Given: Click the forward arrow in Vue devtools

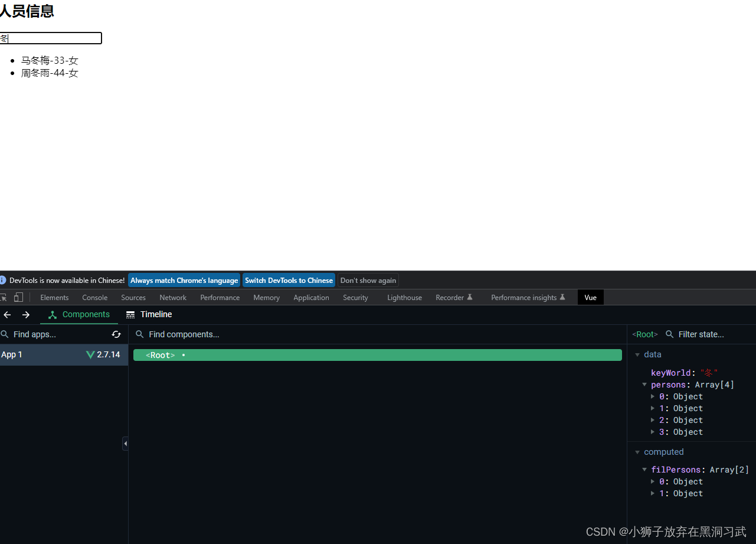Looking at the screenshot, I should pos(26,315).
